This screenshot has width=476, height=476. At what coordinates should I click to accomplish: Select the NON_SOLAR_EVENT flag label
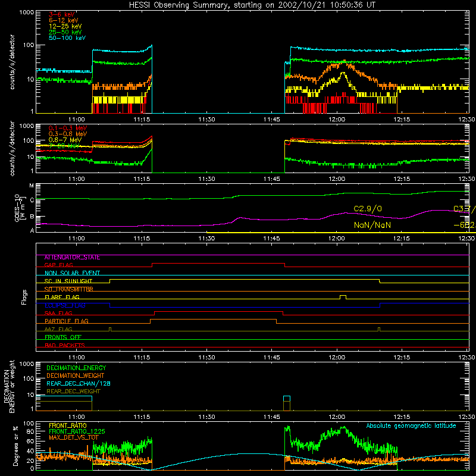coord(72,273)
